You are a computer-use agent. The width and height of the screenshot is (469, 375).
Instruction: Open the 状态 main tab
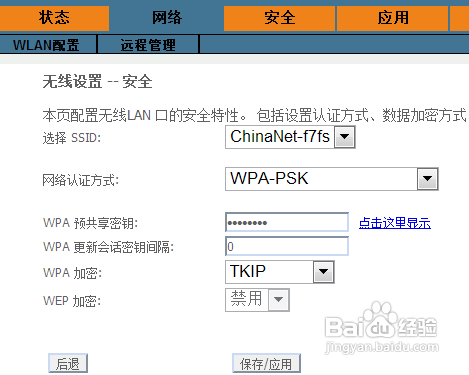[54, 18]
